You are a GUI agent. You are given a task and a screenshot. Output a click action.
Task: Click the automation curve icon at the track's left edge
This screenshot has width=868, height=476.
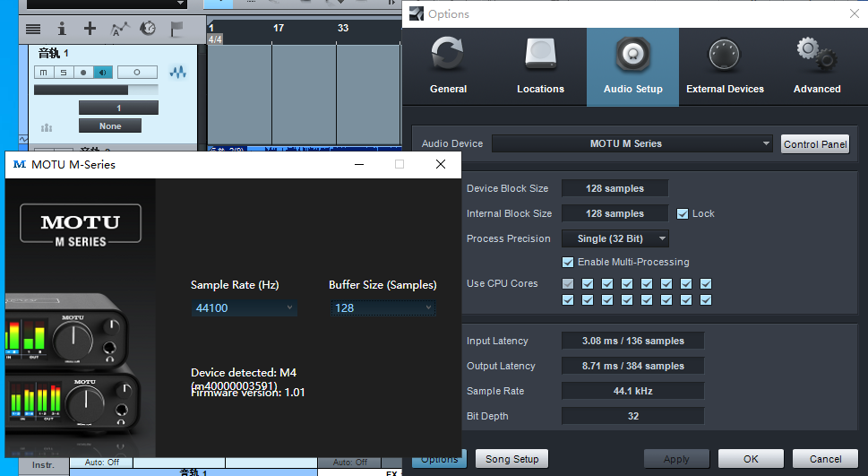(x=23, y=139)
